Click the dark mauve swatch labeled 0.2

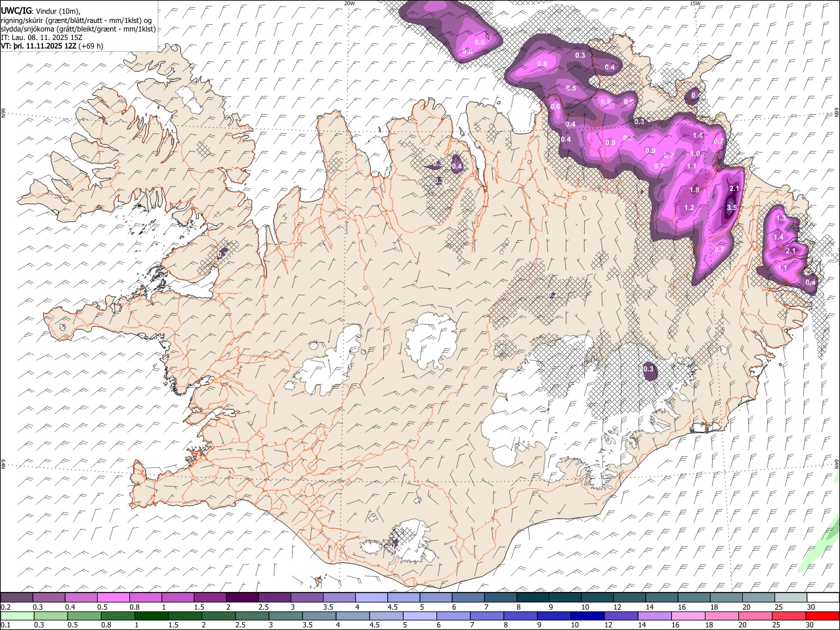tap(17, 598)
